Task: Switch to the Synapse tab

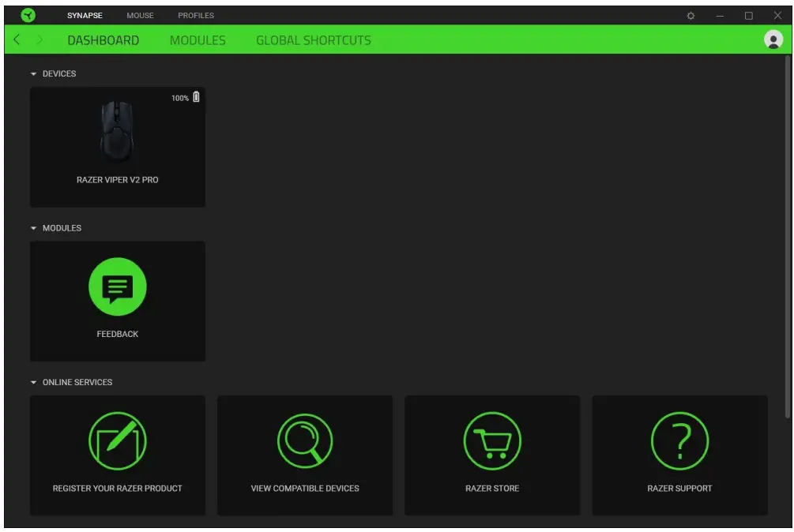Action: coord(85,15)
